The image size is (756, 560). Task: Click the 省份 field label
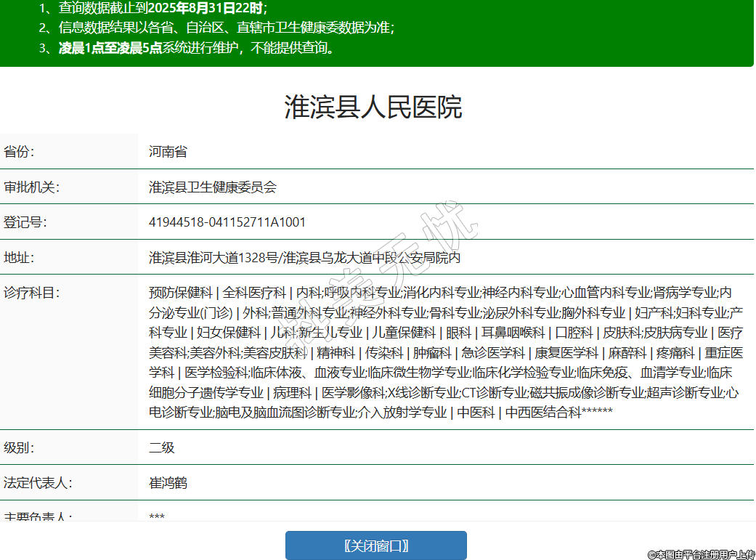pyautogui.click(x=20, y=152)
